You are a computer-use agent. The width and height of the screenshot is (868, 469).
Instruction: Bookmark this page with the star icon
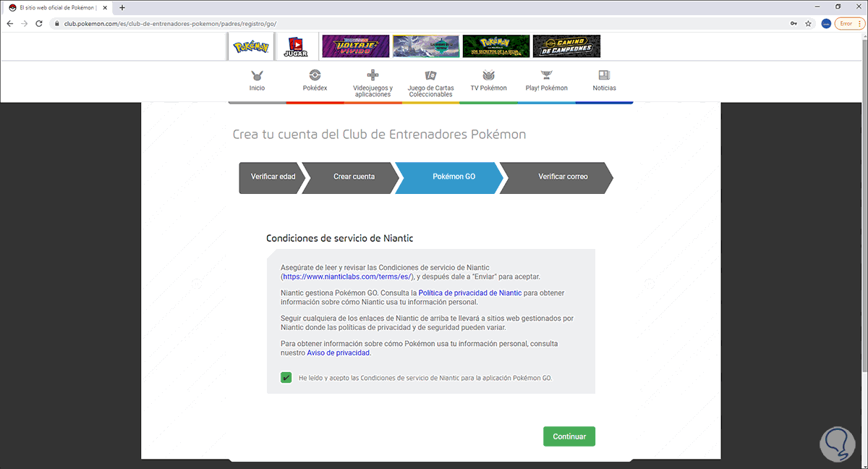809,23
